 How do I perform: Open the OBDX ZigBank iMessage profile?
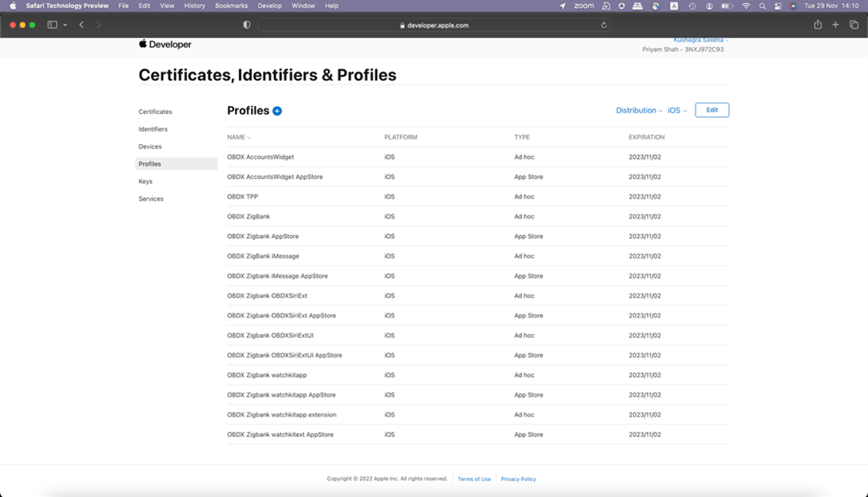[x=263, y=256]
